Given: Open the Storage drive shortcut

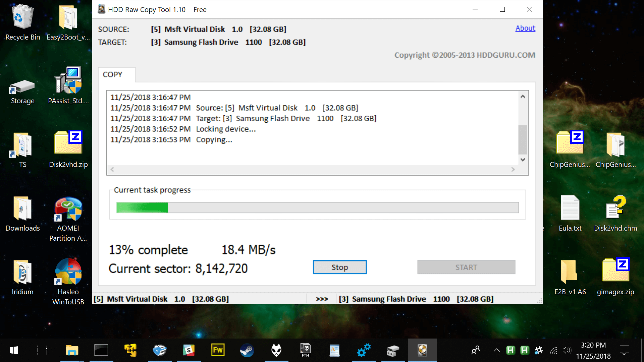Looking at the screenshot, I should 22,91.
